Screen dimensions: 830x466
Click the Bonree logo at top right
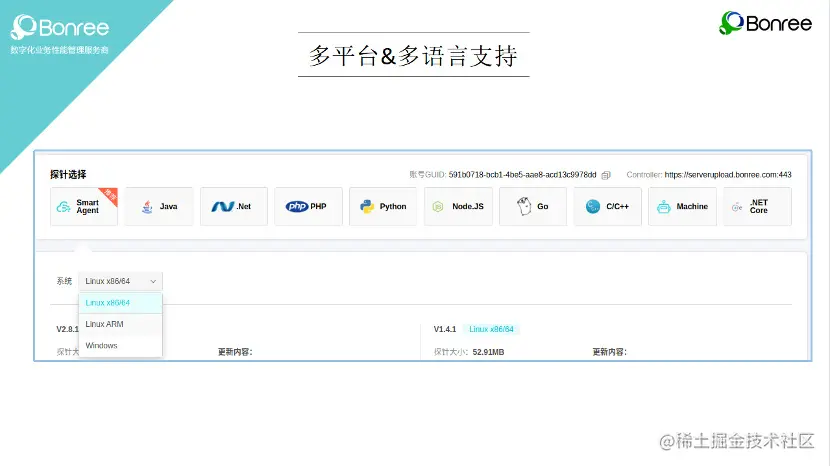coord(765,23)
